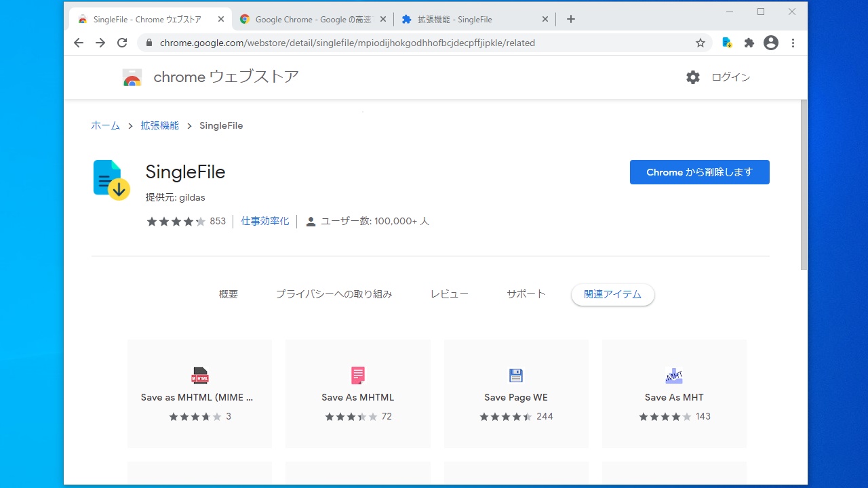This screenshot has width=868, height=488.
Task: Open the Save As MHTML card title
Action: coord(358,397)
